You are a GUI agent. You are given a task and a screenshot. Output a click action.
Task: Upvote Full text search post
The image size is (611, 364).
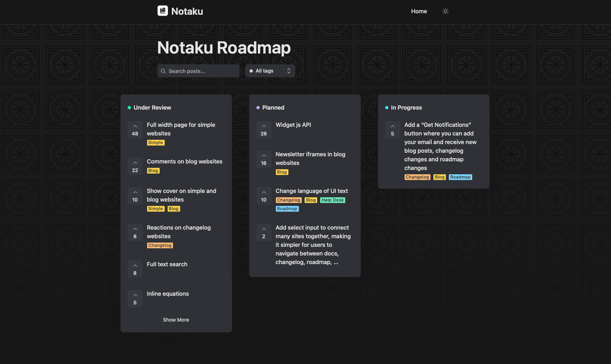pos(135,269)
